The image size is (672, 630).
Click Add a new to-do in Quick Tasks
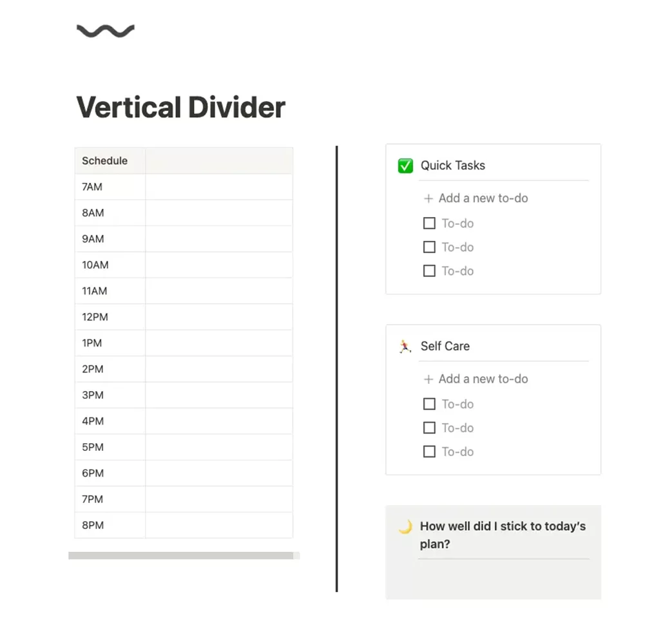(x=483, y=198)
